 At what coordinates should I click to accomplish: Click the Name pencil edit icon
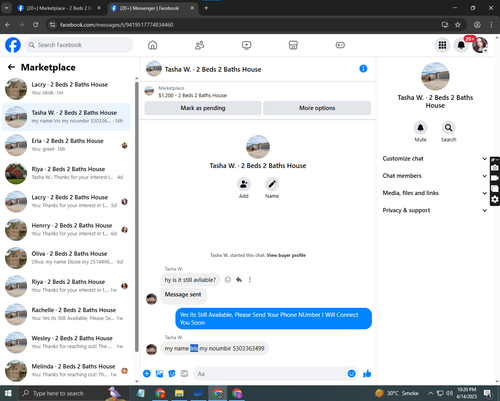point(272,184)
